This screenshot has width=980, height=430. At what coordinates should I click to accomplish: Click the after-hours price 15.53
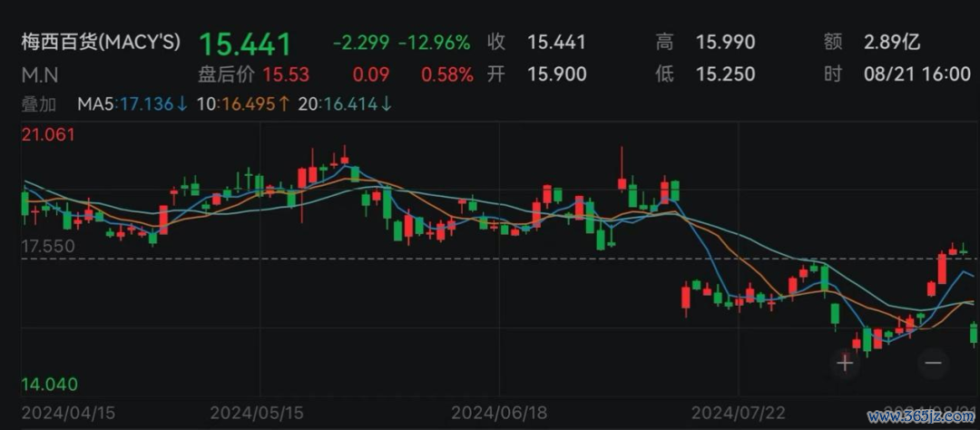(x=286, y=75)
